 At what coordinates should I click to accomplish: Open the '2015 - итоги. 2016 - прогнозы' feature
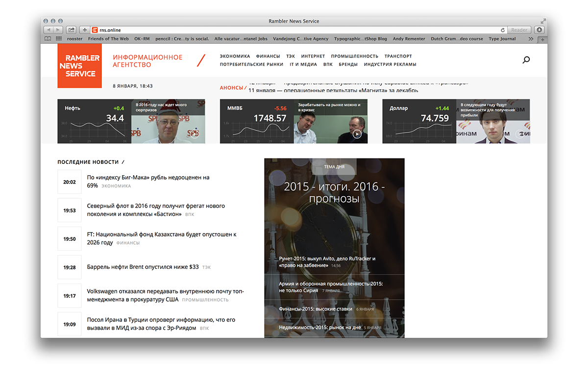[x=334, y=193]
